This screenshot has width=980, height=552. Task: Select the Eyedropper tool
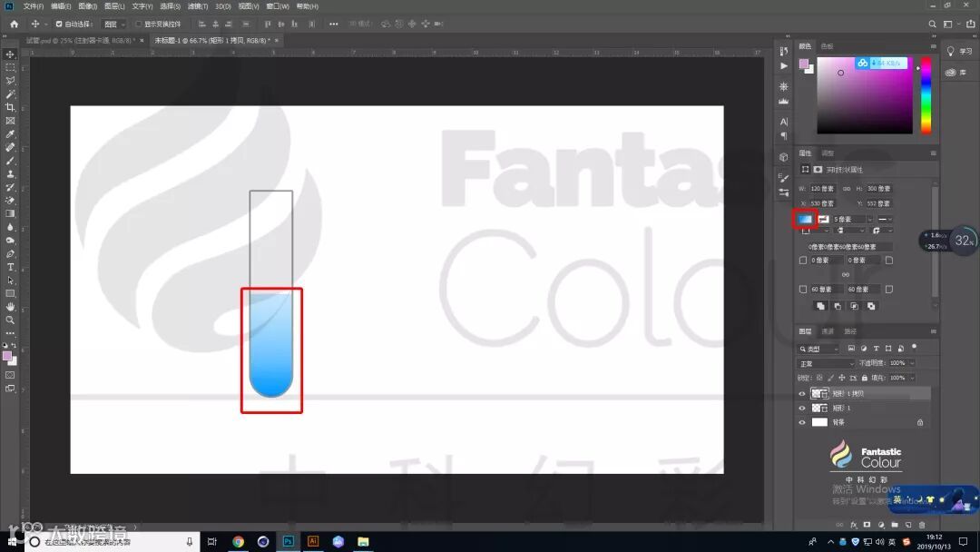(x=10, y=133)
